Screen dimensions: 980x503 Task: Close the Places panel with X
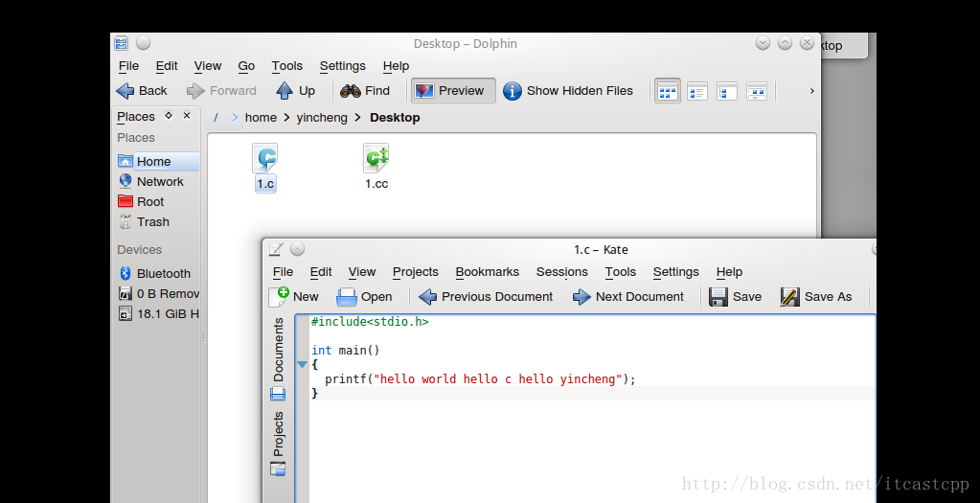186,116
